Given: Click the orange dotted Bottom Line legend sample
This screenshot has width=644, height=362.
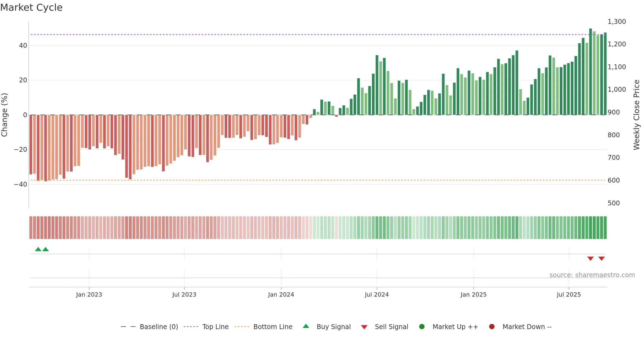Looking at the screenshot, I should point(242,327).
